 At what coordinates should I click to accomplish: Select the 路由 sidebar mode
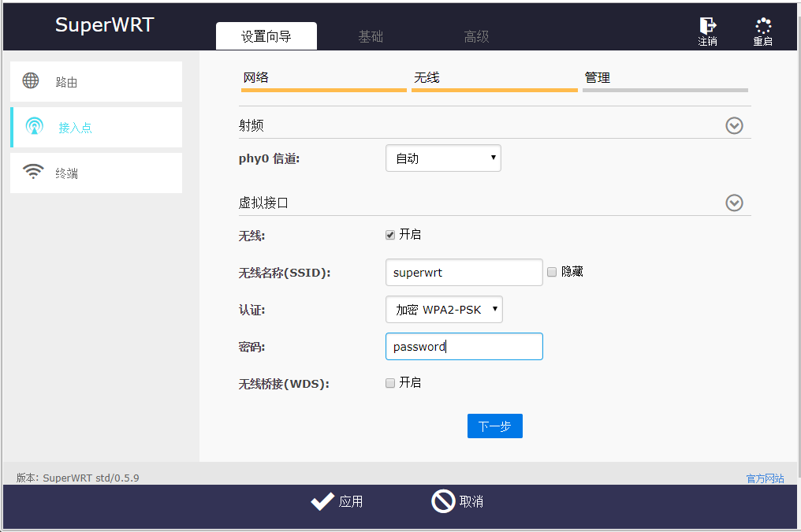click(96, 82)
